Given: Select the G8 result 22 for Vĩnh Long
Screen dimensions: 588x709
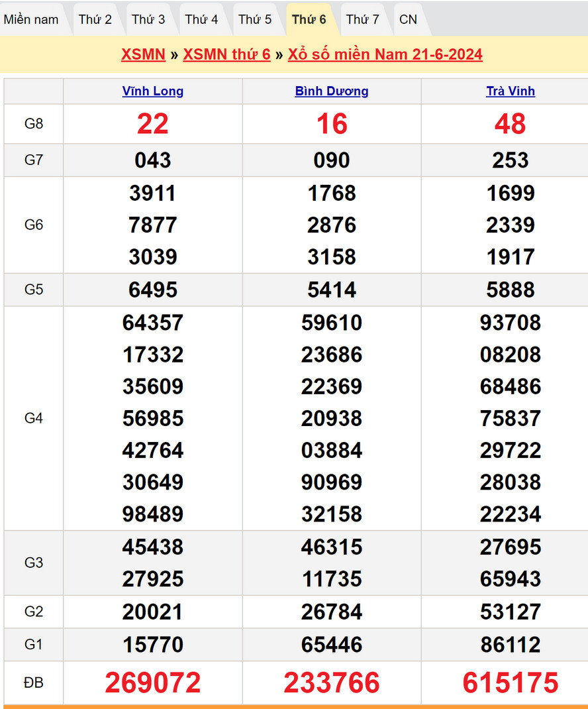Looking at the screenshot, I should [x=153, y=124].
